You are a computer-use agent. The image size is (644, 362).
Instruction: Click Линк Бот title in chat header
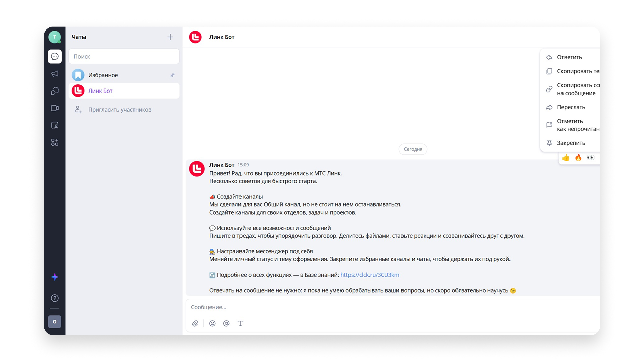[222, 37]
